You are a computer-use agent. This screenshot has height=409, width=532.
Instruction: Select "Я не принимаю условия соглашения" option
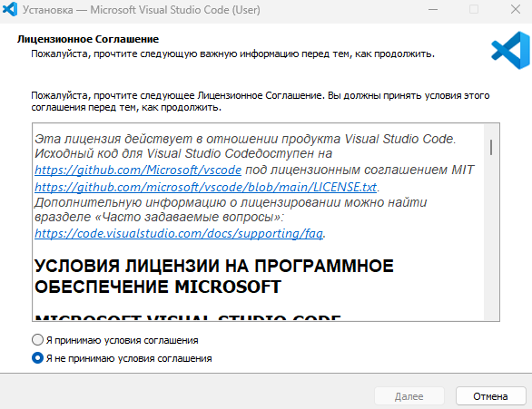click(37, 358)
